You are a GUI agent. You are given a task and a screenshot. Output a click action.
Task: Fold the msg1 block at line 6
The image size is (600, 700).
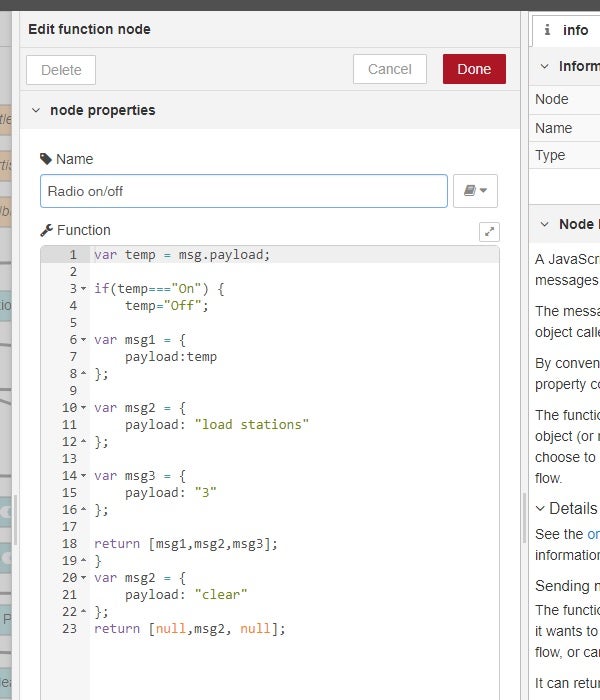point(83,340)
